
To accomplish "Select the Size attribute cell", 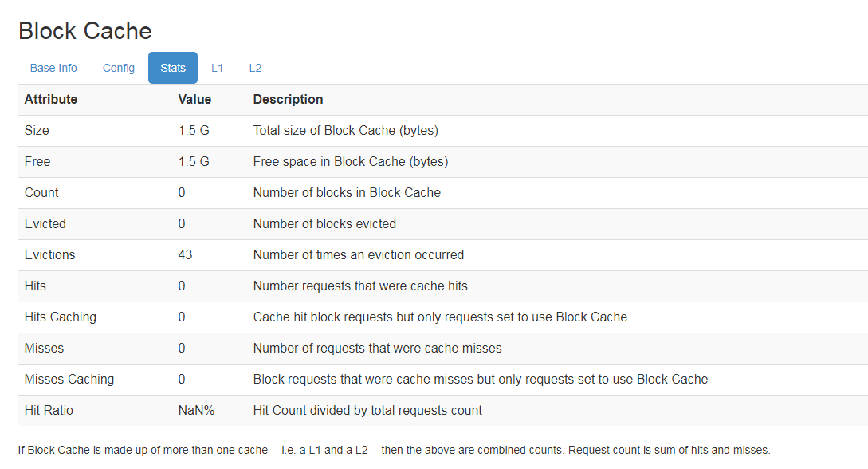I will coord(37,130).
